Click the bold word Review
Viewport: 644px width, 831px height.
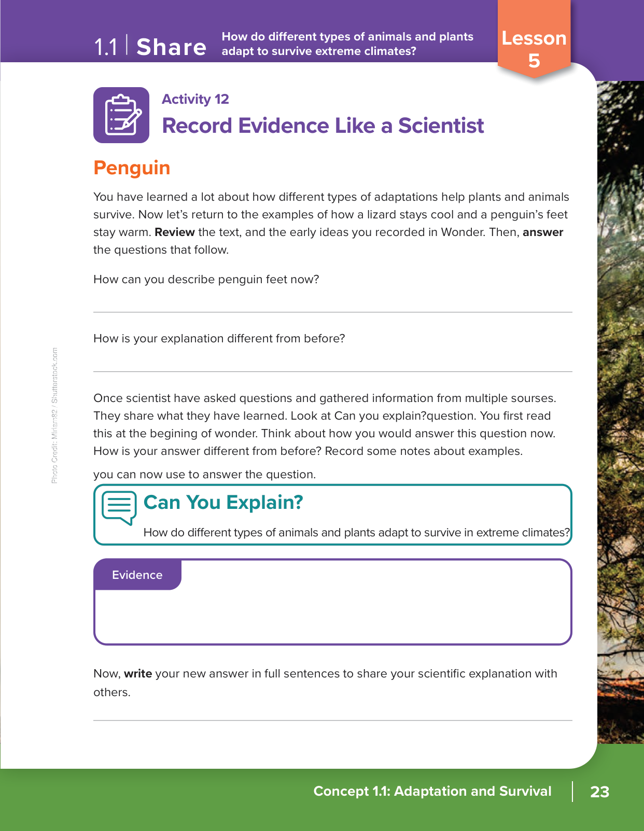pyautogui.click(x=175, y=232)
